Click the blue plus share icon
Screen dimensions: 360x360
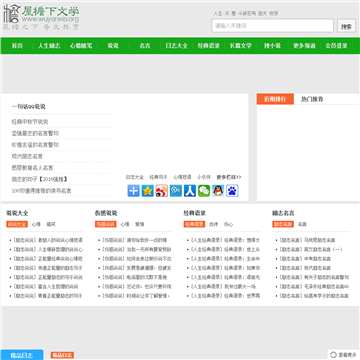(x=134, y=191)
